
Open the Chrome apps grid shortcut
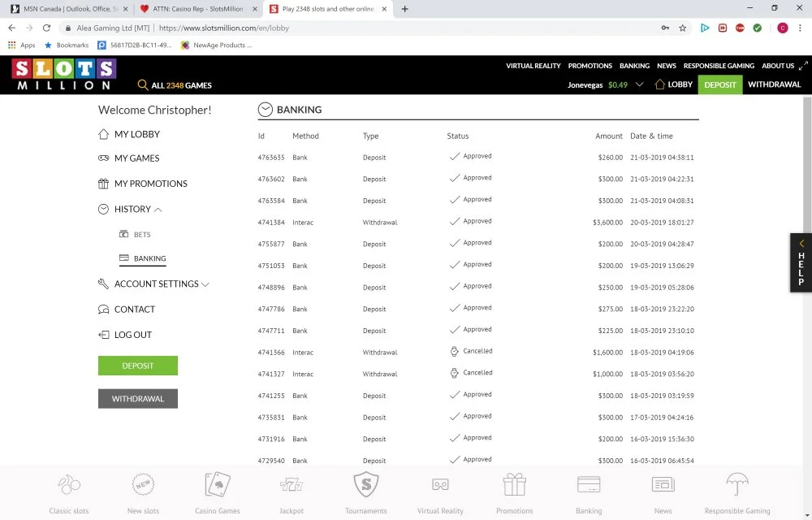pos(12,45)
